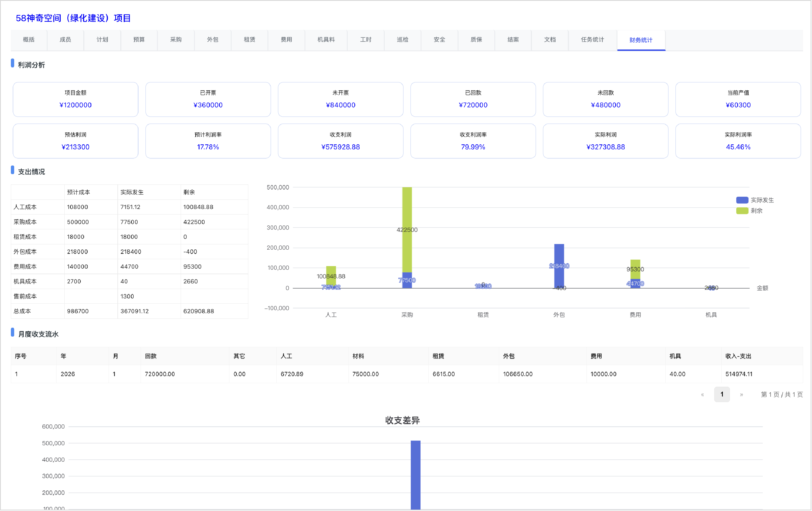This screenshot has width=812, height=511.
Task: Open the 安全 tab
Action: point(439,40)
